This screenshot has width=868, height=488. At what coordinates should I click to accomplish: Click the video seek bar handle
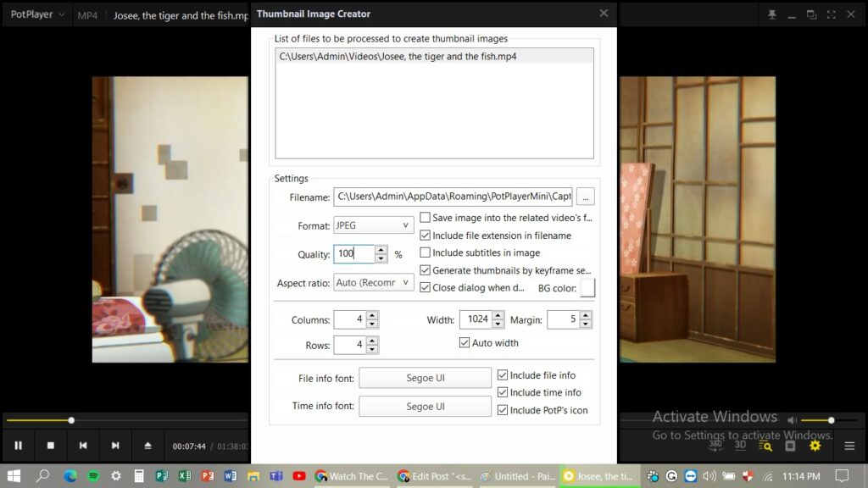coord(71,420)
